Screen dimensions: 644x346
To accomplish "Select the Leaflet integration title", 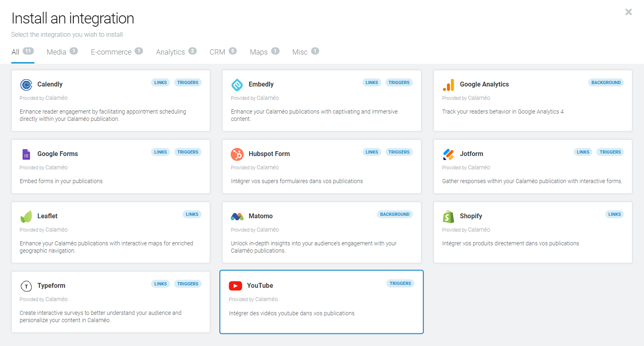I will (x=47, y=216).
